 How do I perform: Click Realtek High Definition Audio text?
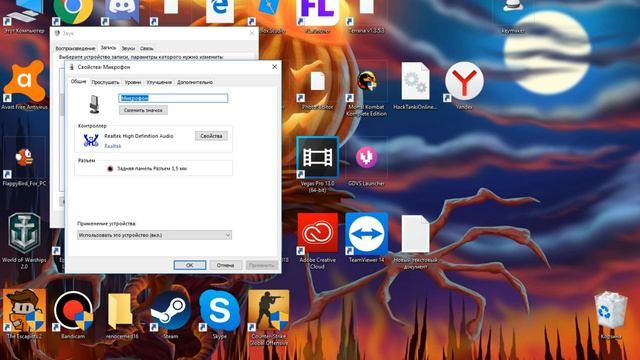click(x=139, y=136)
